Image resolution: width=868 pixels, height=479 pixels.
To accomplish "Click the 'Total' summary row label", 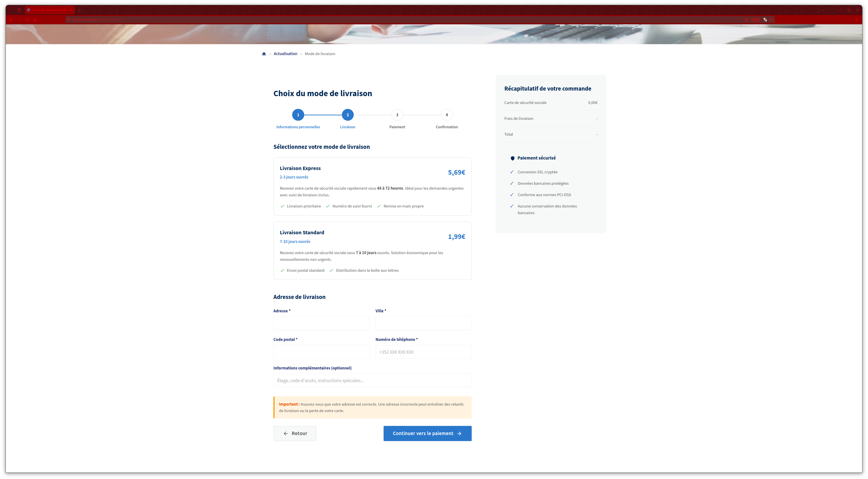I will [x=508, y=135].
